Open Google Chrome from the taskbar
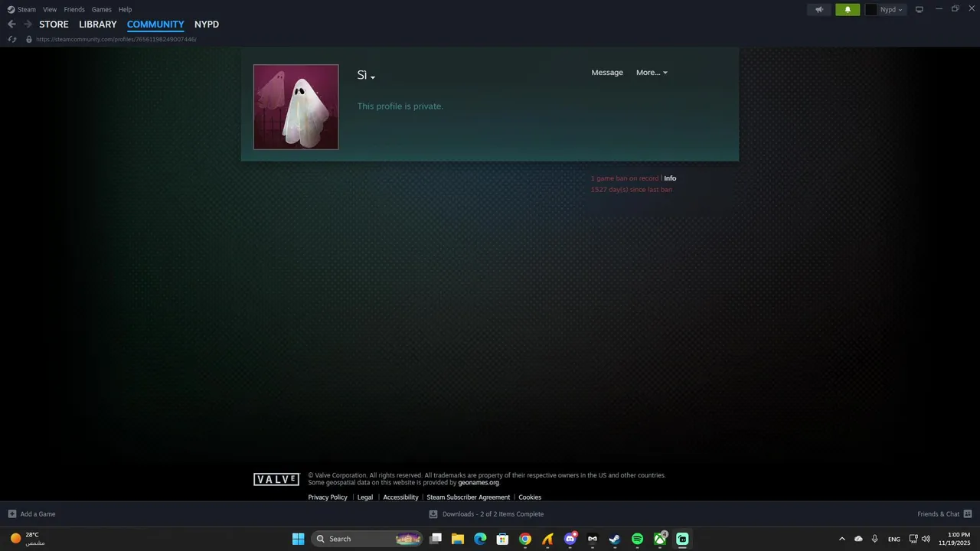Image resolution: width=980 pixels, height=551 pixels. (525, 539)
